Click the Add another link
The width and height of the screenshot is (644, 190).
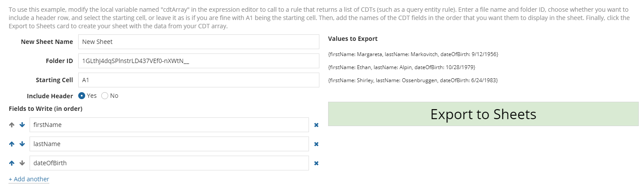29,179
